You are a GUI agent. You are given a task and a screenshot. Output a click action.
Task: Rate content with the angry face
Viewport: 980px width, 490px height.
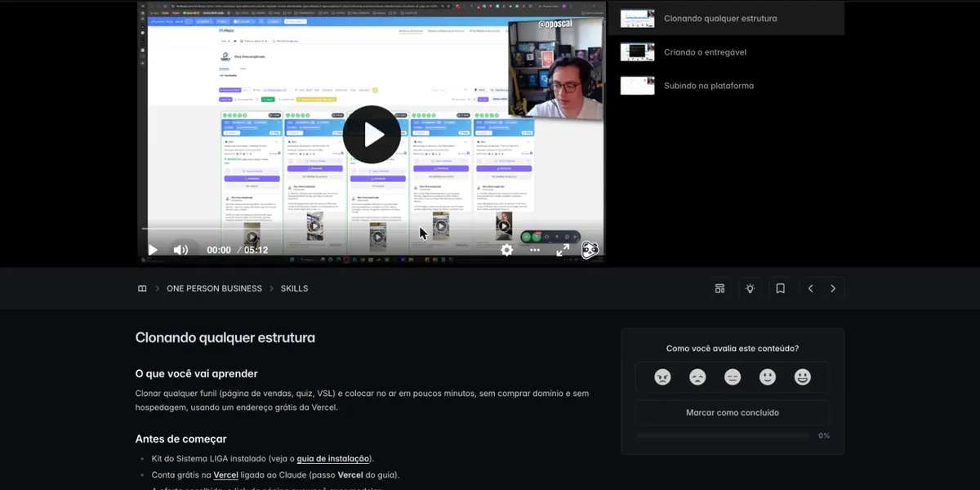pos(662,377)
